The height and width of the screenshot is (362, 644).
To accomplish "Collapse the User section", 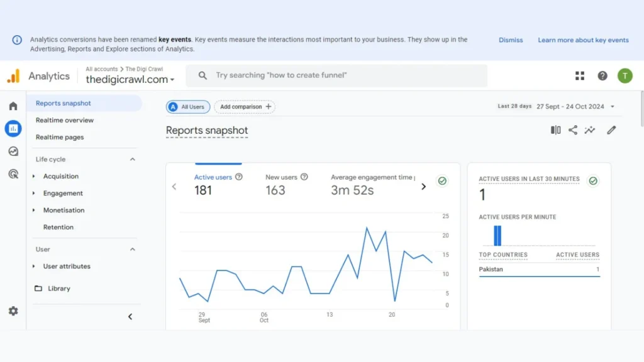I will tap(132, 249).
